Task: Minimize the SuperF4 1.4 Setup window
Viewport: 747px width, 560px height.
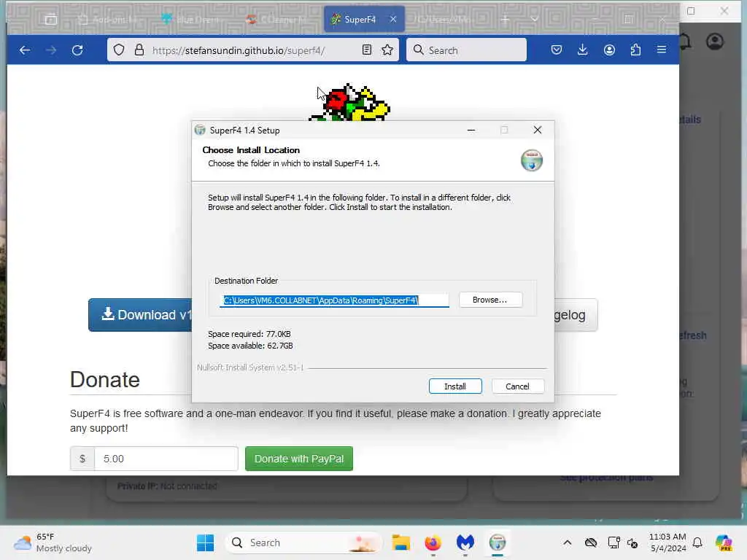Action: point(471,130)
